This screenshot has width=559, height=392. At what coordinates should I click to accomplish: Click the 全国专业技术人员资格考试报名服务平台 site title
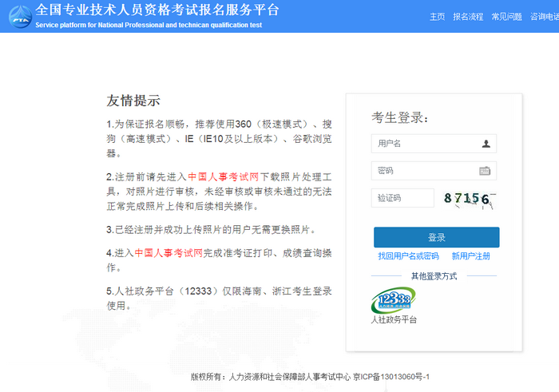pos(157,10)
